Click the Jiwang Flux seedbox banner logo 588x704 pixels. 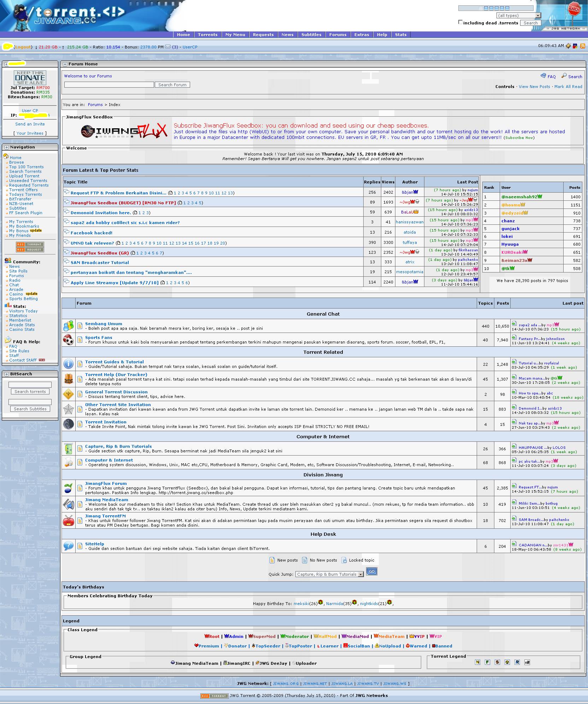click(124, 131)
